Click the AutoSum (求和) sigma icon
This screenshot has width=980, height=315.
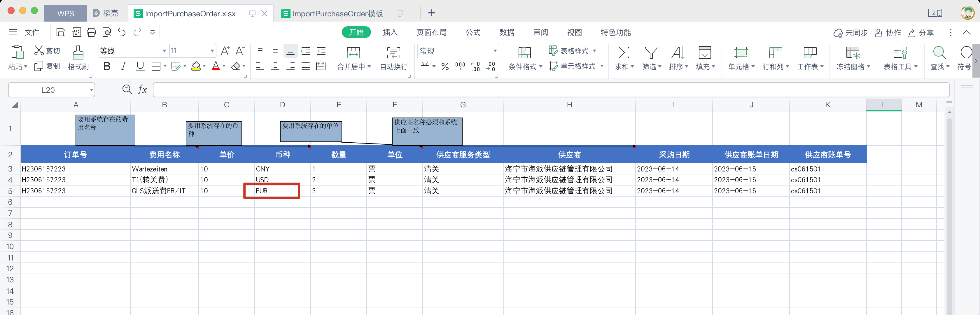pyautogui.click(x=623, y=53)
